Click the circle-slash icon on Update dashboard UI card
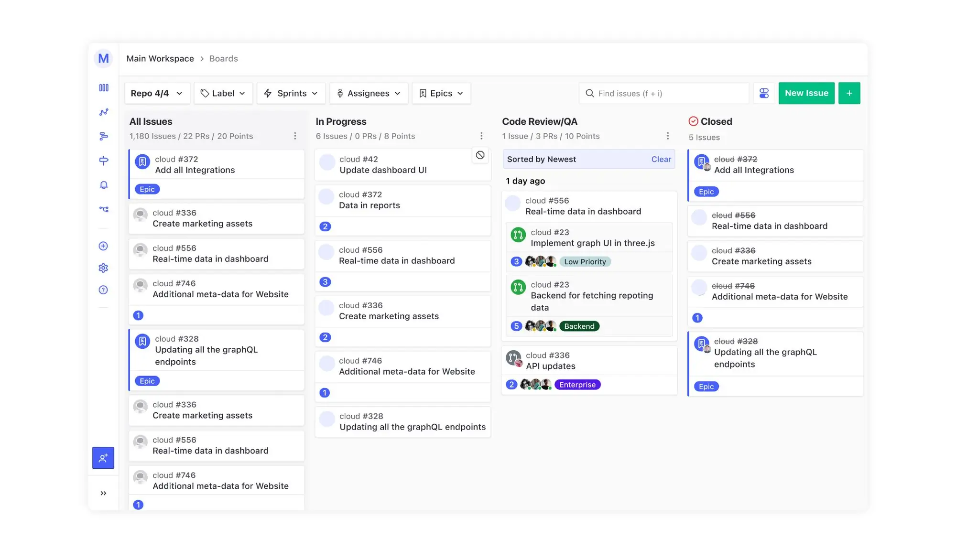This screenshot has width=956, height=560. pos(480,155)
